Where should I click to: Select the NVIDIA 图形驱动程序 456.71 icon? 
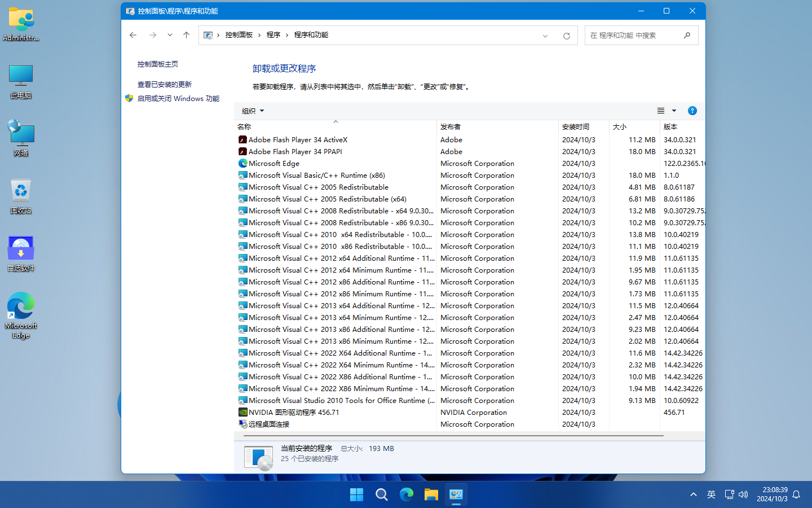(x=242, y=413)
